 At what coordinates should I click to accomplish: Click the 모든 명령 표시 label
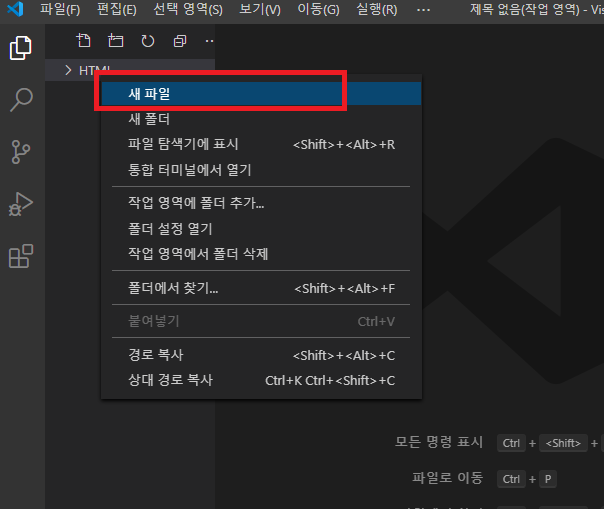pyautogui.click(x=439, y=442)
